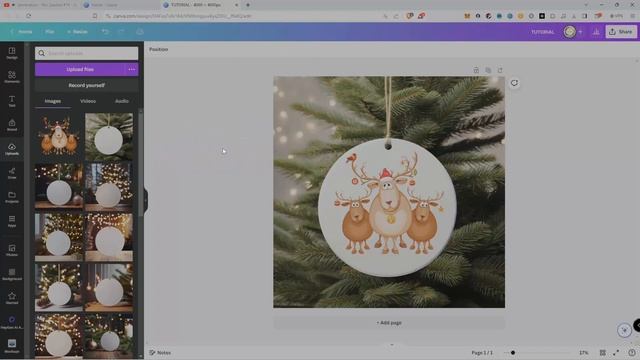This screenshot has width=640, height=360.
Task: Collapse the side panel using the handle
Action: 145,200
